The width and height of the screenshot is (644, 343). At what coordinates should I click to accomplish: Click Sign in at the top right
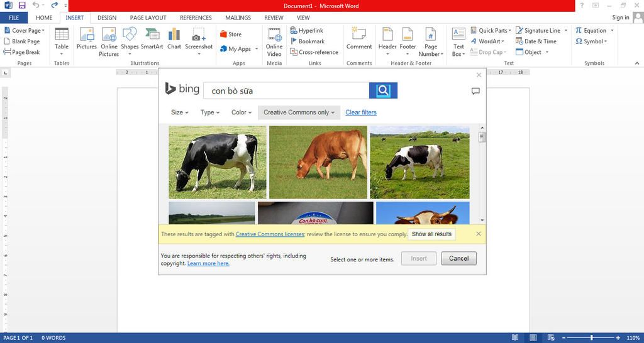621,18
